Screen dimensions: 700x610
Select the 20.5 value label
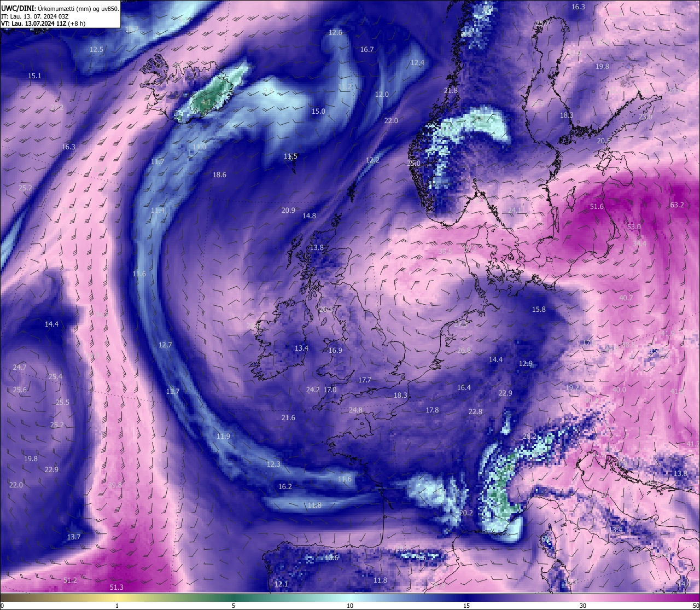tap(604, 141)
